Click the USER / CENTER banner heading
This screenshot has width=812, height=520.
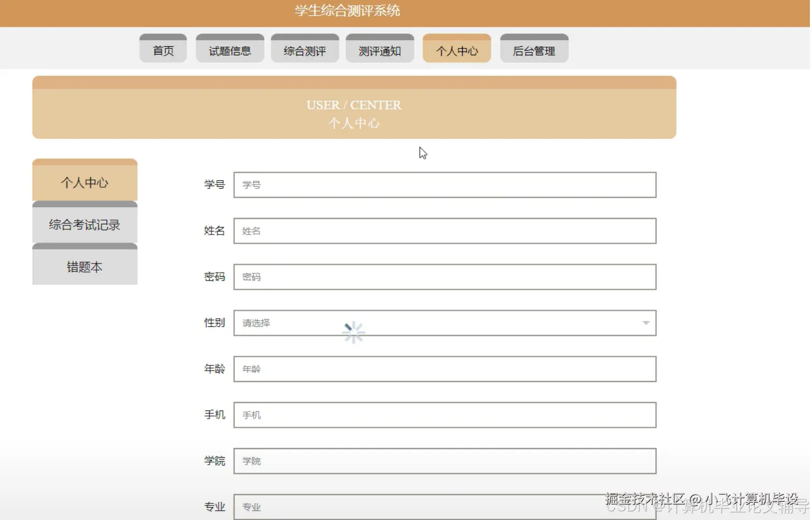coord(354,105)
